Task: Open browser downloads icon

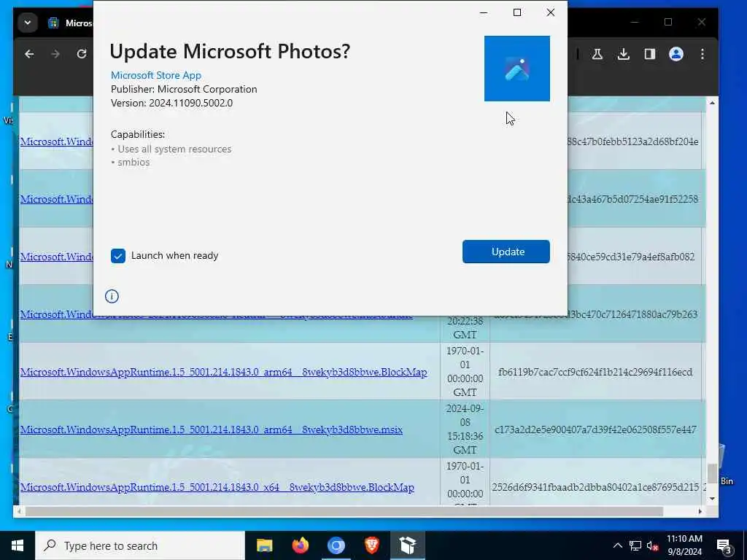Action: coord(623,54)
